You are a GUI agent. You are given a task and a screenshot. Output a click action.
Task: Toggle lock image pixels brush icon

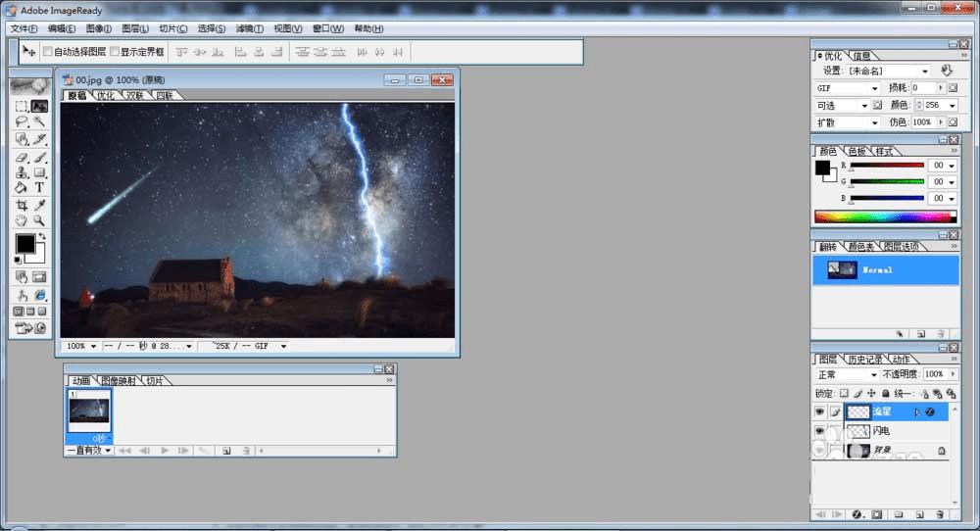click(858, 394)
